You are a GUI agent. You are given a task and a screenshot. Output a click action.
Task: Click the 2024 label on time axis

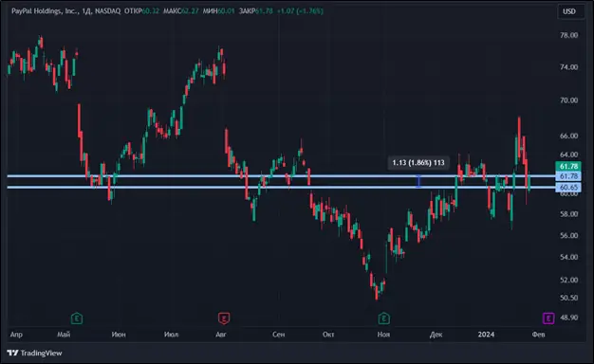tap(486, 335)
